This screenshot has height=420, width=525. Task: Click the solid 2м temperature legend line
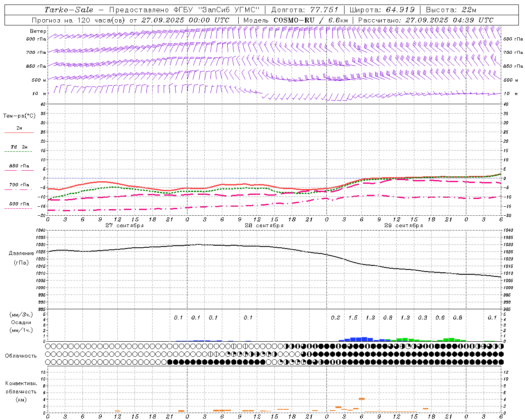click(x=19, y=132)
